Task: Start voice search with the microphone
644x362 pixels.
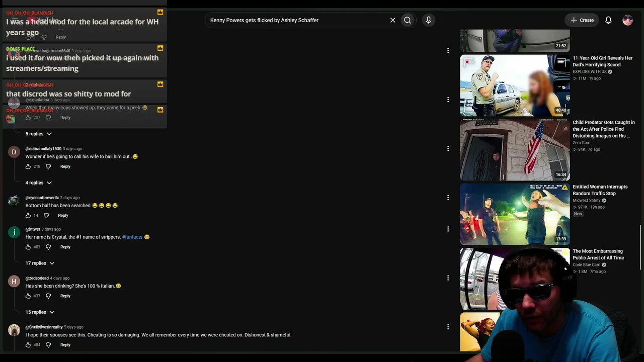Action: click(429, 20)
